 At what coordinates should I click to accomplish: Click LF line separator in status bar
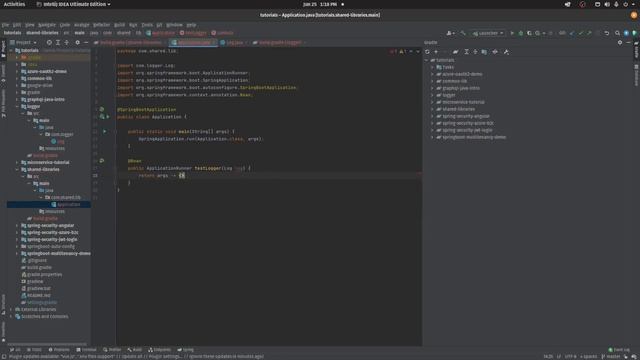(x=559, y=356)
